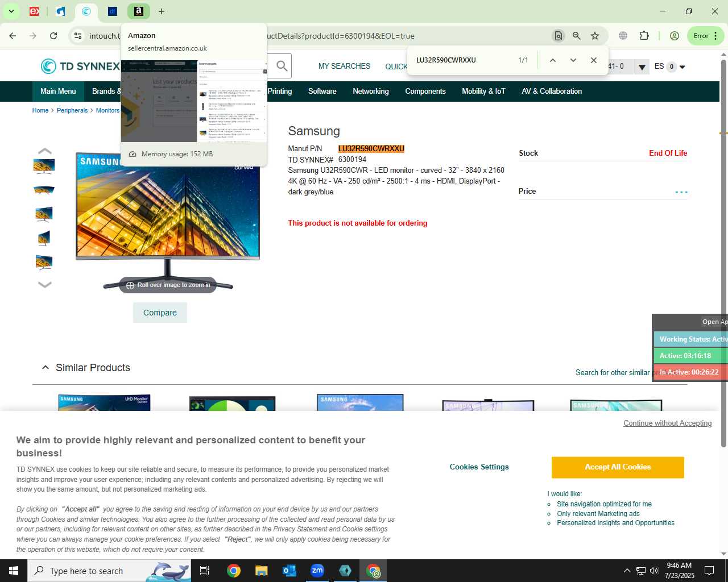Click Continue without Accepting
The height and width of the screenshot is (582, 728).
click(667, 423)
